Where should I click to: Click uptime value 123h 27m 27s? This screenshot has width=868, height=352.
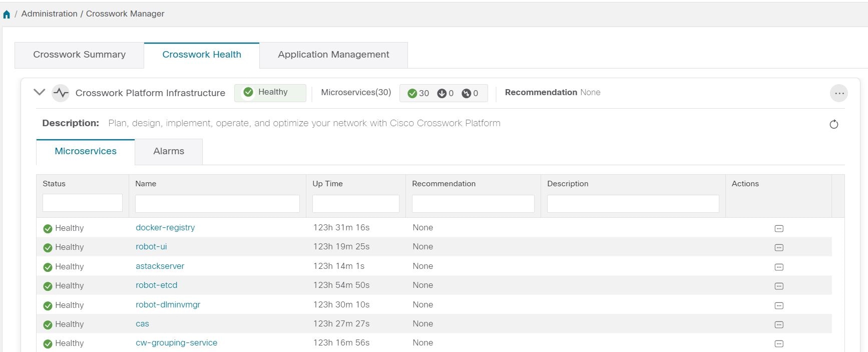pyautogui.click(x=341, y=324)
